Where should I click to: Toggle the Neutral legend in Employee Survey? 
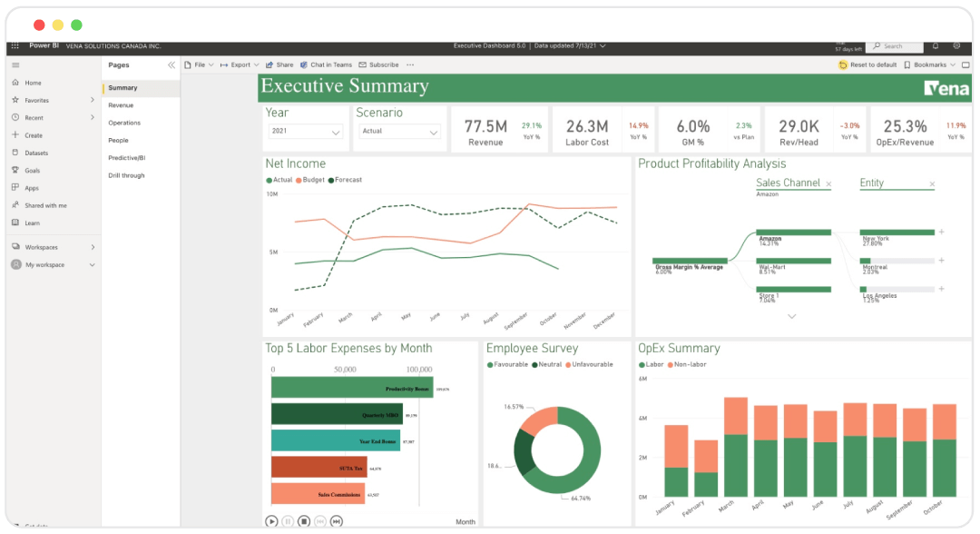[550, 364]
